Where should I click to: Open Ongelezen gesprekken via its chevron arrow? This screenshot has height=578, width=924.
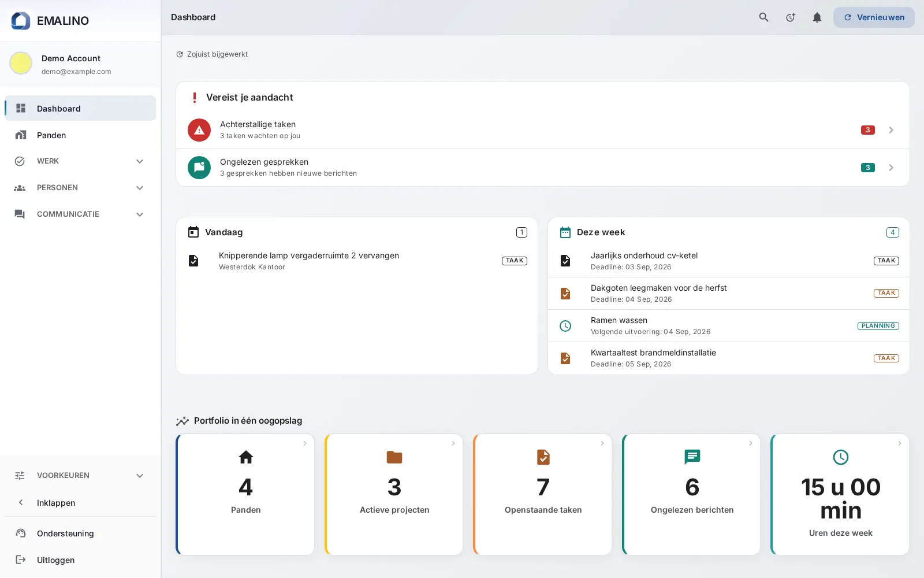click(x=891, y=168)
